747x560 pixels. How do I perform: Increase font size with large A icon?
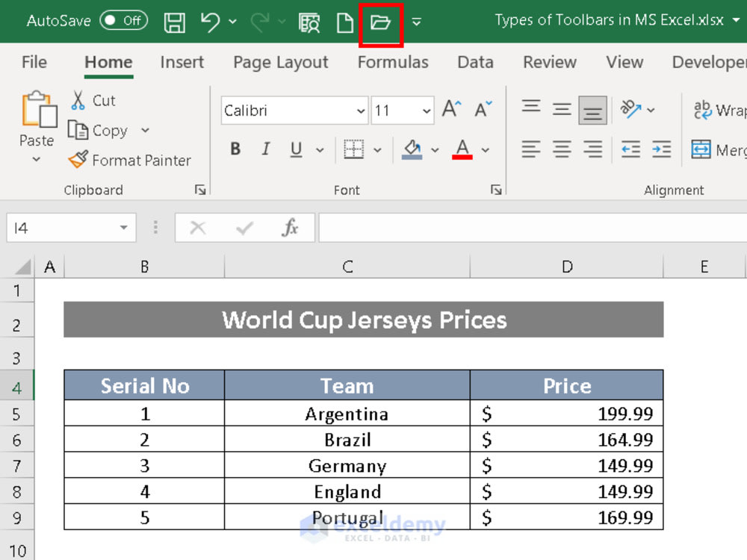click(x=452, y=108)
